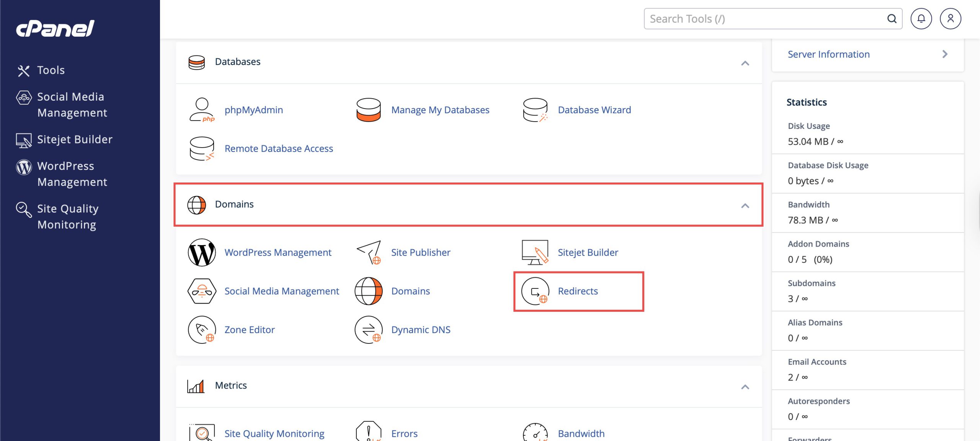Open Site Quality Monitoring link in Metrics

click(x=274, y=434)
